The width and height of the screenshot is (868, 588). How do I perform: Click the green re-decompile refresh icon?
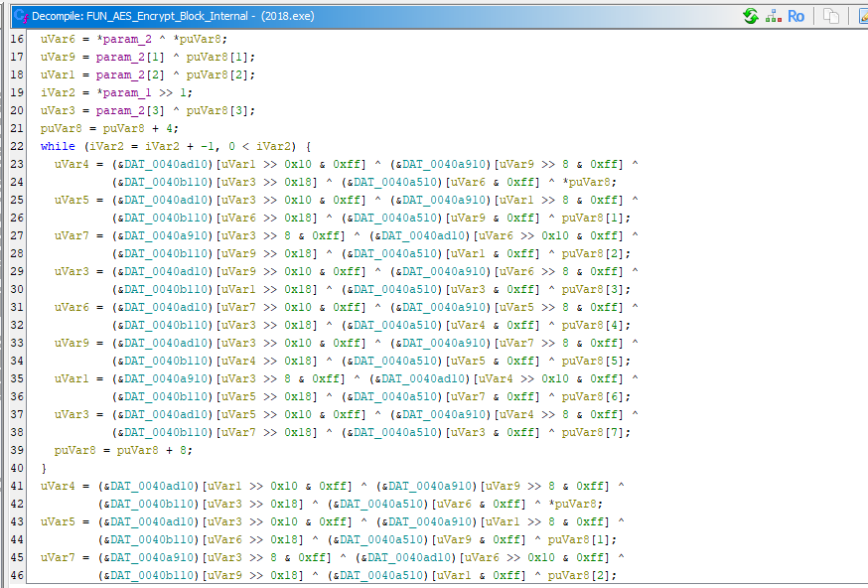pos(750,16)
